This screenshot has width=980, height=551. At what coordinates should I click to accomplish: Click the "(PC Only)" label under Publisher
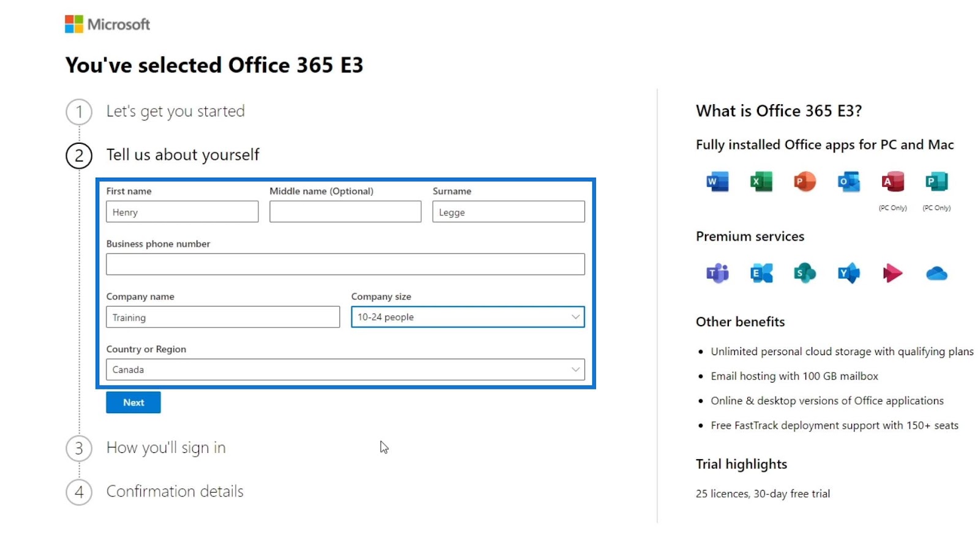(x=937, y=208)
